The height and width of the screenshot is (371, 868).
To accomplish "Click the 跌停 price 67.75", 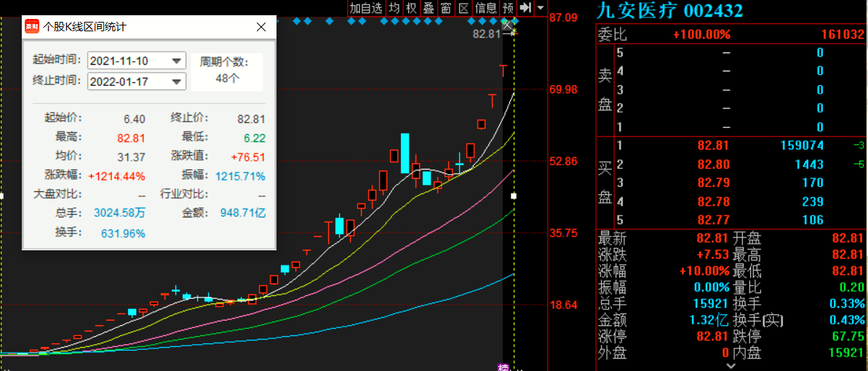I will [849, 337].
